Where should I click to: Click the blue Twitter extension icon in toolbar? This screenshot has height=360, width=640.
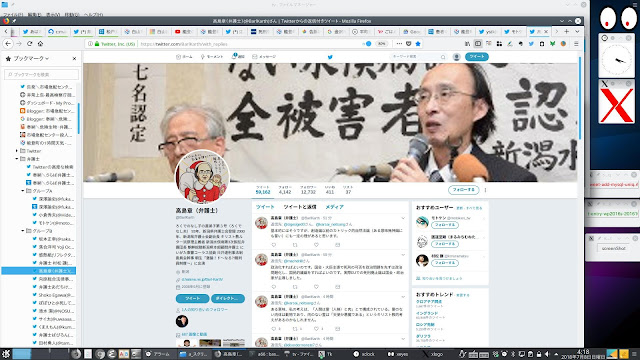(531, 44)
